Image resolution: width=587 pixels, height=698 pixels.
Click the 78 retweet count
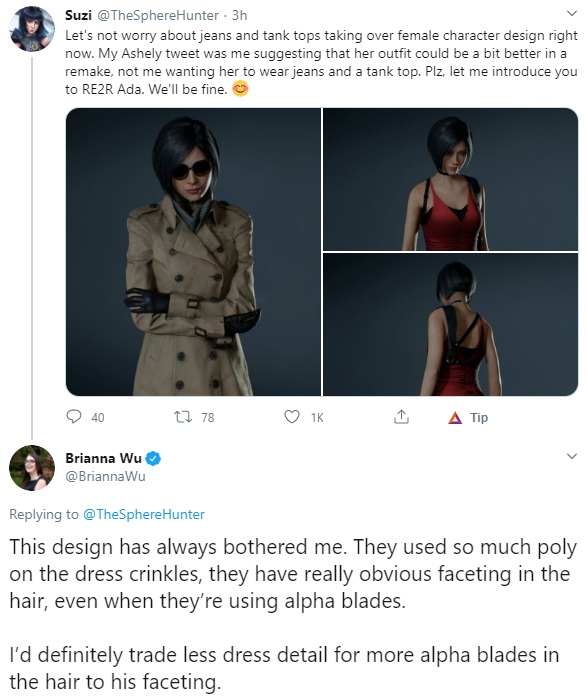(208, 418)
